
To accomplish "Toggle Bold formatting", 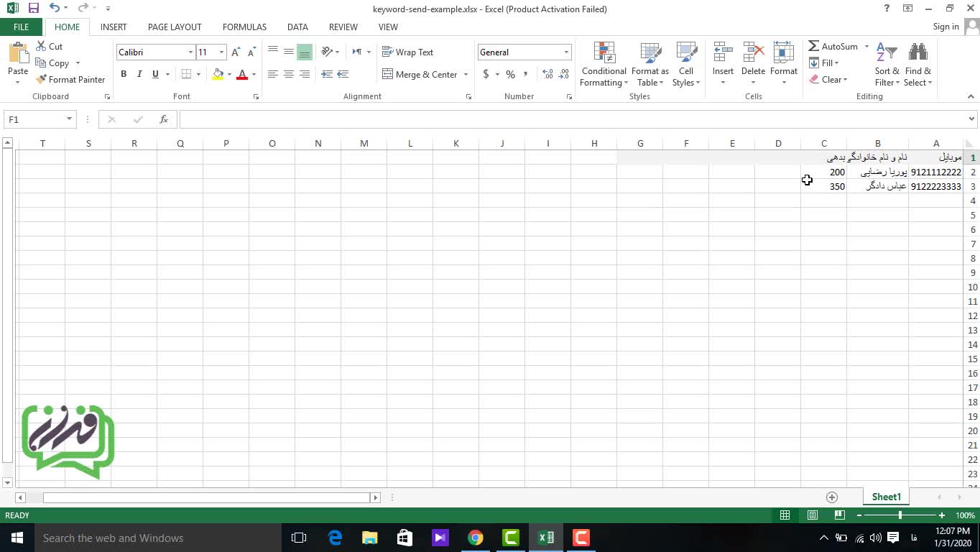I will pyautogui.click(x=124, y=74).
